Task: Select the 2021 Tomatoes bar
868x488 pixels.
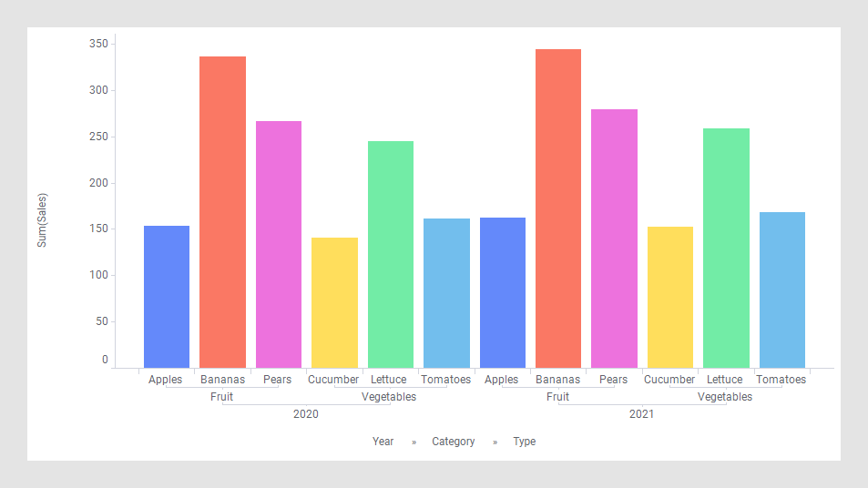Action: point(782,290)
